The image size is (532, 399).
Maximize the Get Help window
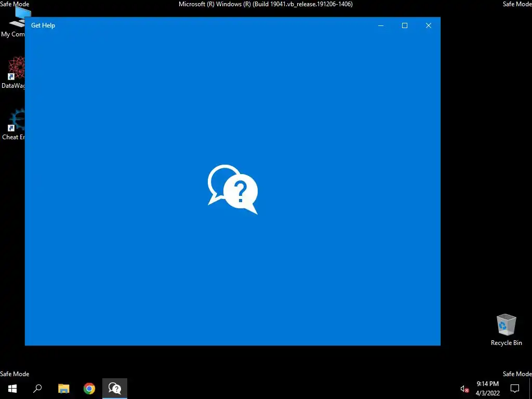(404, 25)
